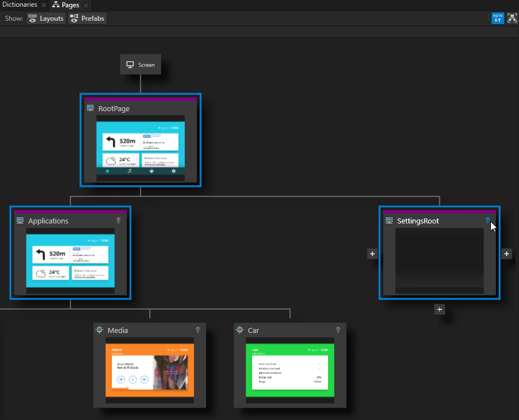
Task: Select the Screen node
Action: coord(140,65)
